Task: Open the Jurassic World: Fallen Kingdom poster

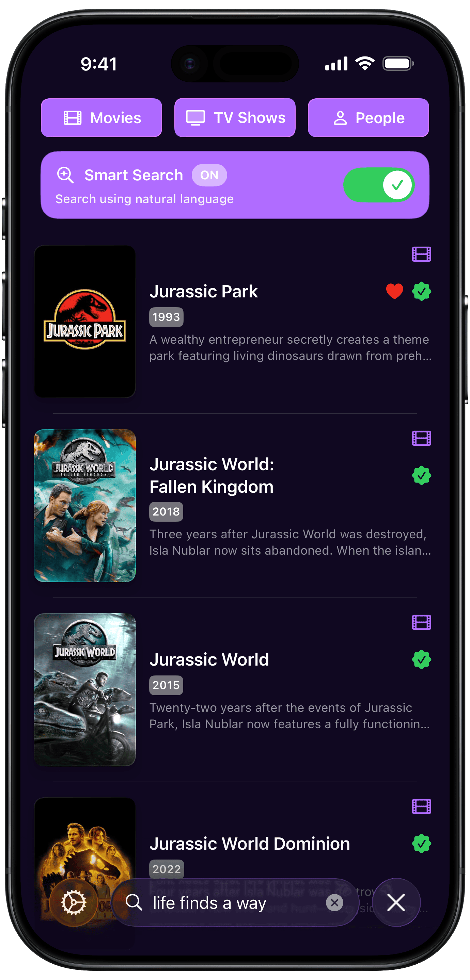Action: (85, 506)
